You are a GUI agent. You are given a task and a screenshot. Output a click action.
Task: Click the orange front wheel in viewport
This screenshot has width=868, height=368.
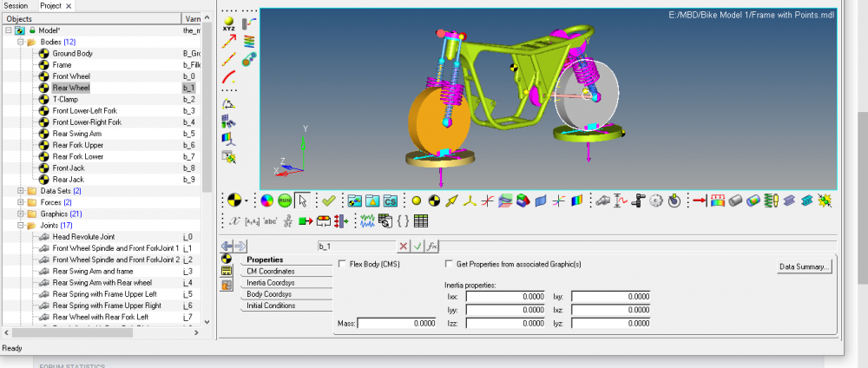click(438, 121)
